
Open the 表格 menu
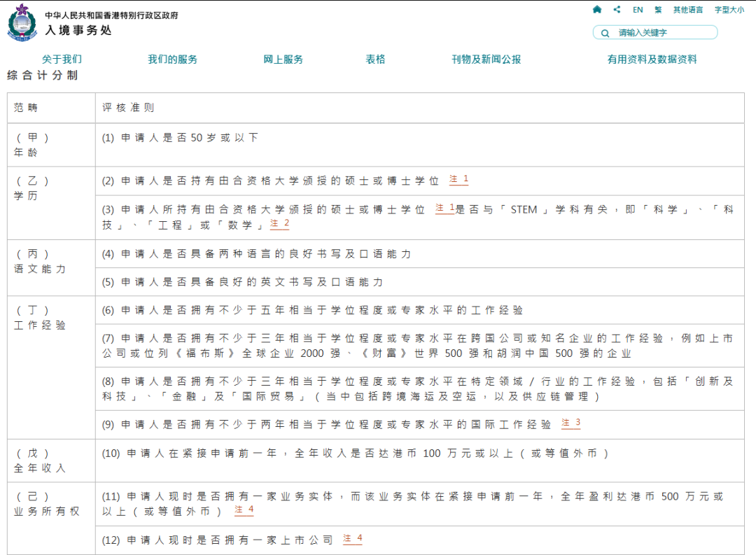pyautogui.click(x=375, y=59)
